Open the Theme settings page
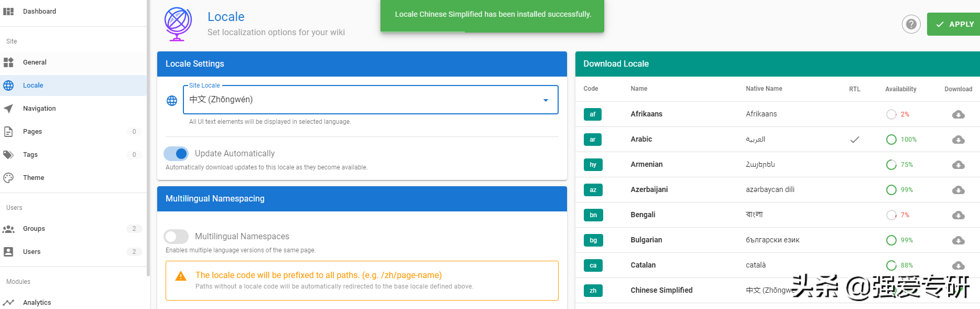This screenshot has width=980, height=309. click(x=34, y=178)
